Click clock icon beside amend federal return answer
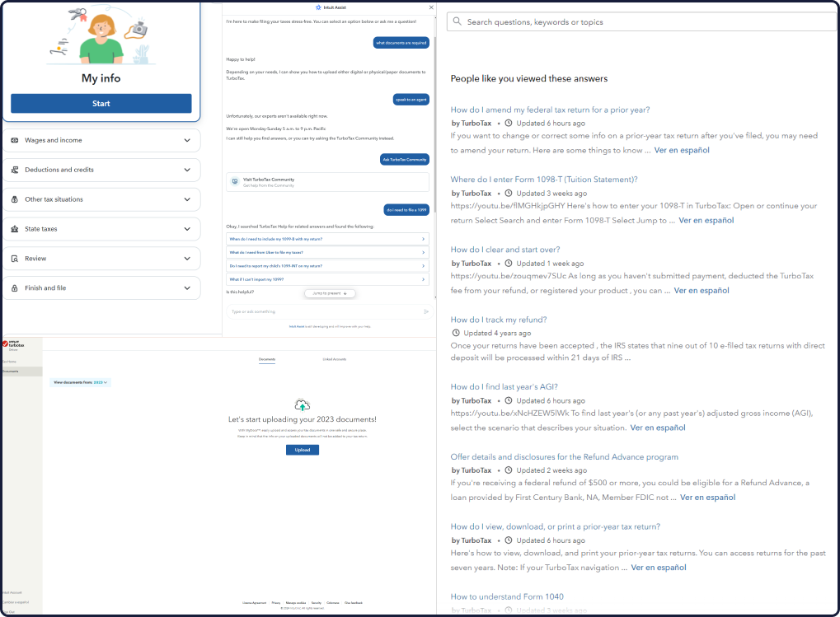Screen dimensions: 840x617 [509, 123]
